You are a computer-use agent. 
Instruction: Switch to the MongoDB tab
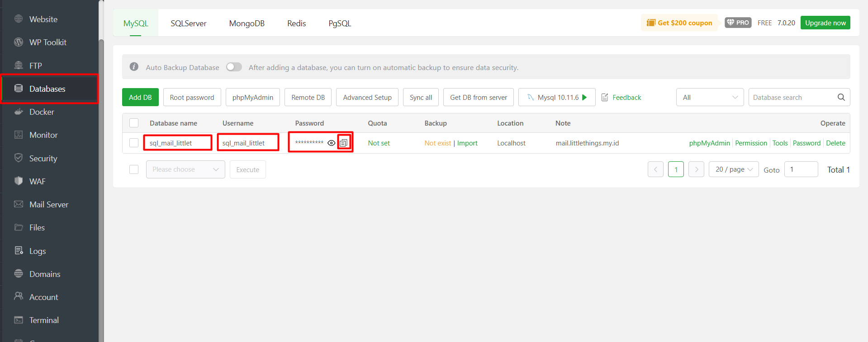pos(247,23)
